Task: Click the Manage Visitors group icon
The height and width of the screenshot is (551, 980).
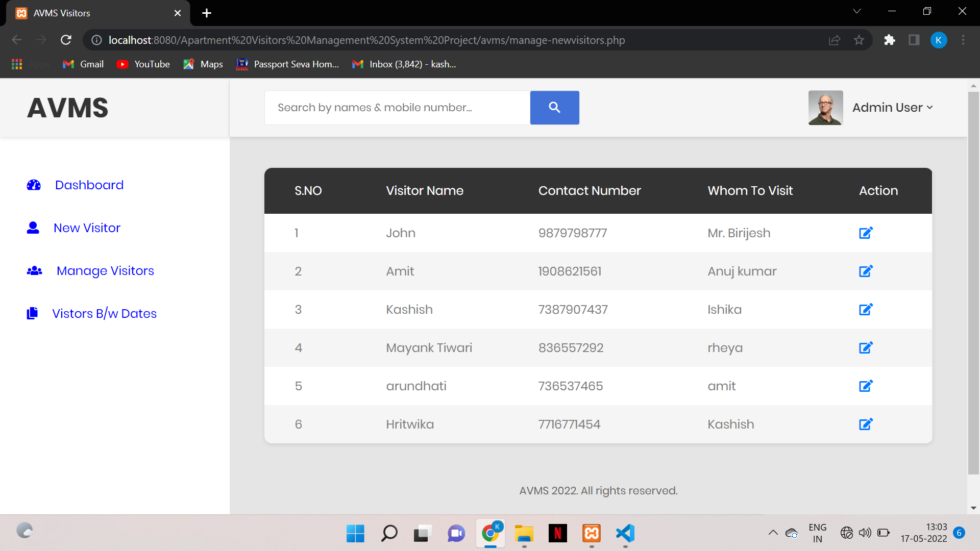Action: [x=34, y=271]
